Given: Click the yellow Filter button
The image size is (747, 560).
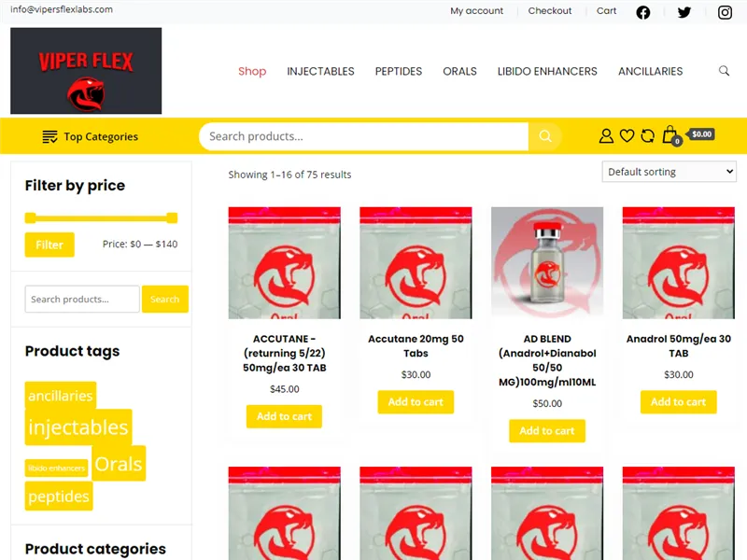Looking at the screenshot, I should [x=49, y=245].
